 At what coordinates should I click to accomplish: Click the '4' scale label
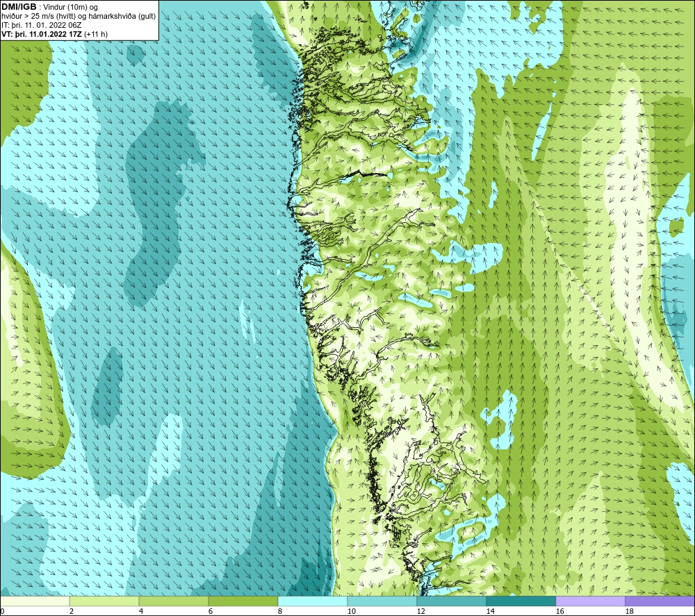[141, 611]
